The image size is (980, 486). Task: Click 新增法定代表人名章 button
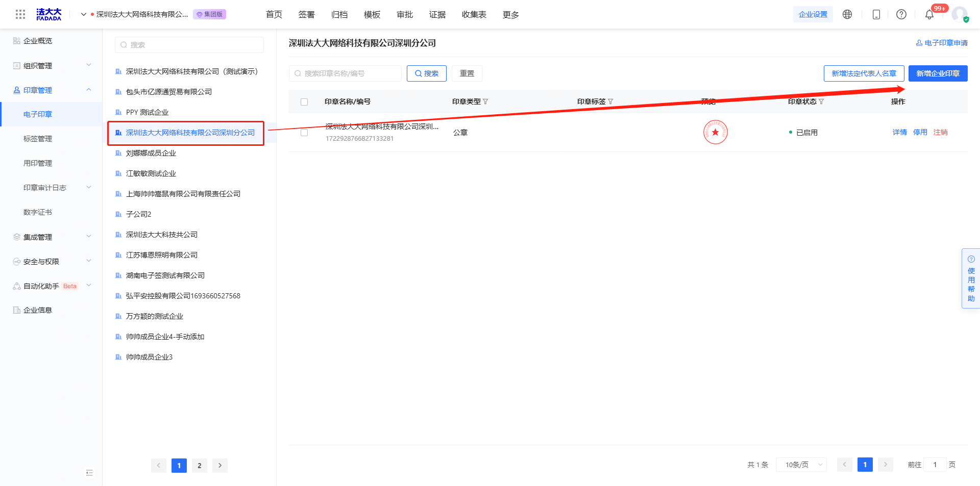(864, 73)
